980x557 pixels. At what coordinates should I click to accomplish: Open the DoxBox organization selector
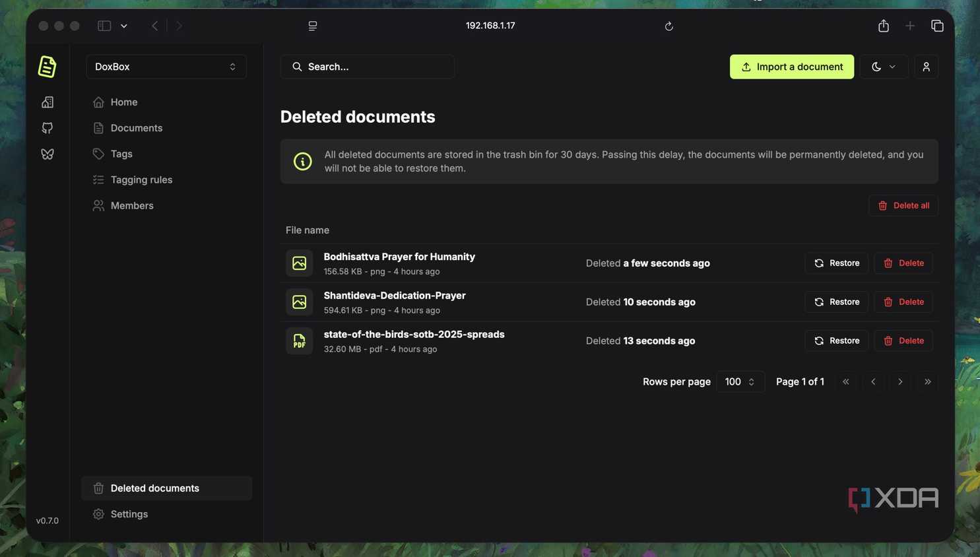(166, 67)
